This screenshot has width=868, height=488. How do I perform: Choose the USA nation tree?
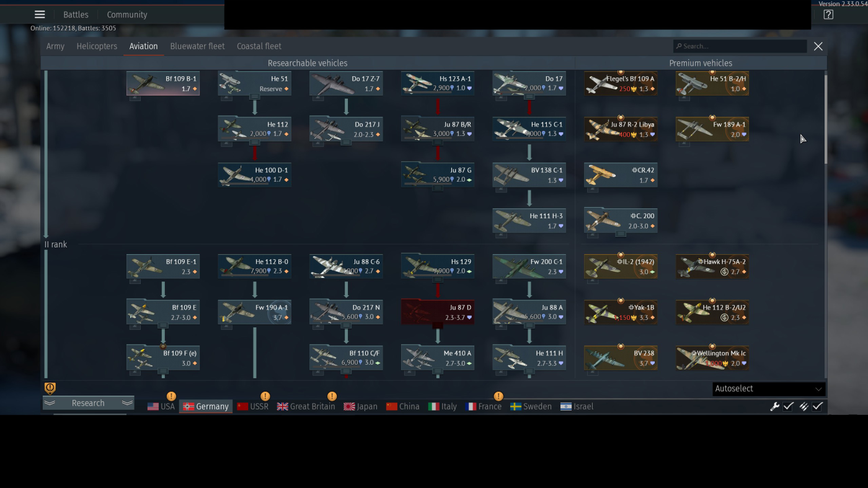(x=161, y=406)
